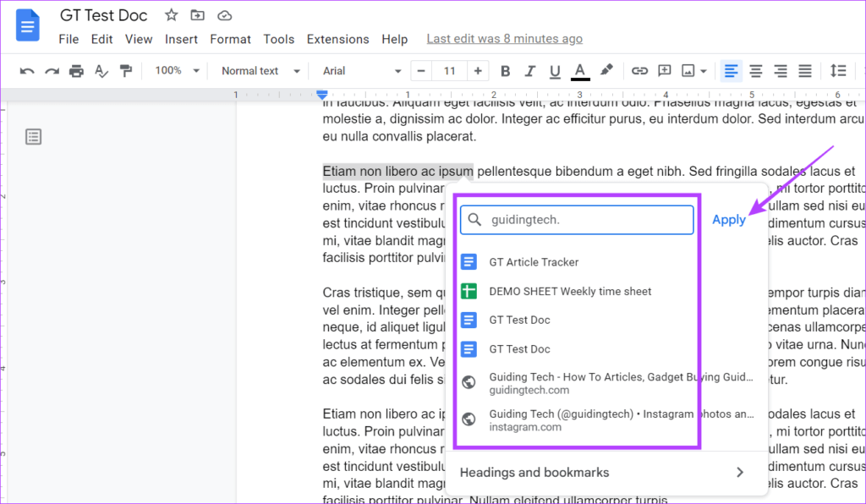866x504 pixels.
Task: Open the last edit history link
Action: pyautogui.click(x=504, y=39)
